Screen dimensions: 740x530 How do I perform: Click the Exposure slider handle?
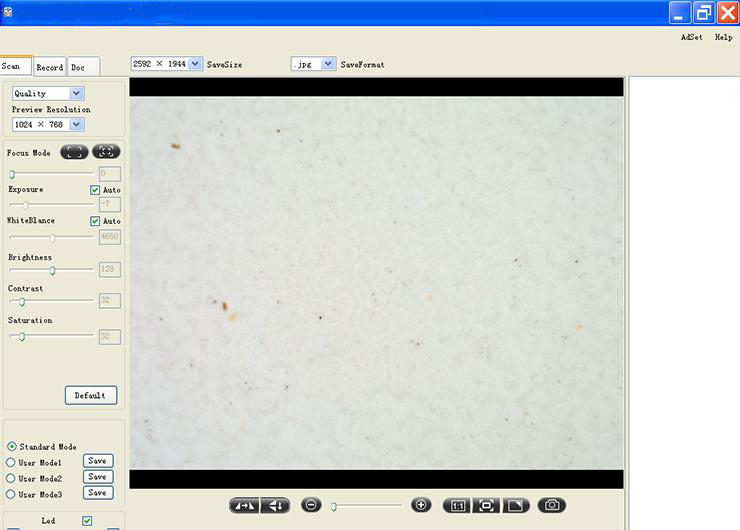[26, 205]
